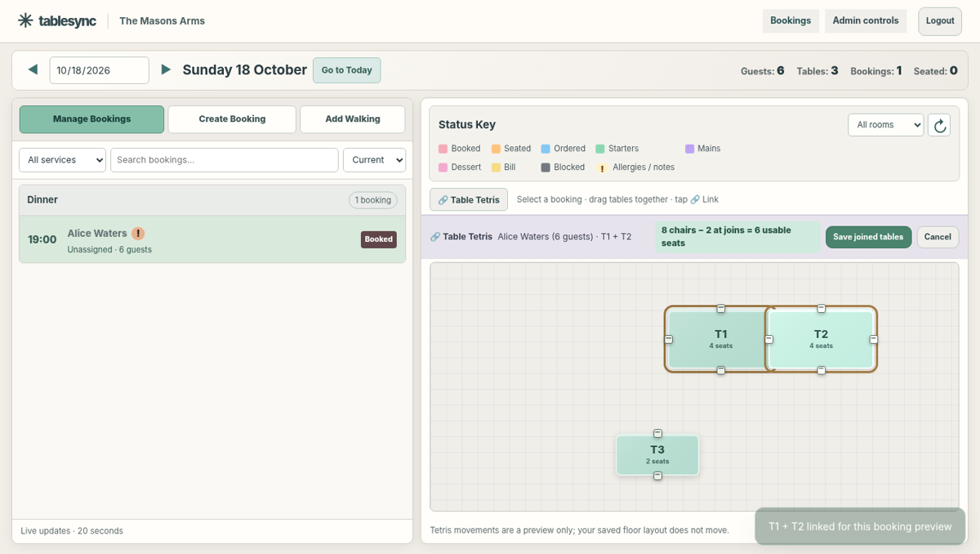Screen dimensions: 980x554
Task: Click chair marker below table T1
Action: (721, 370)
